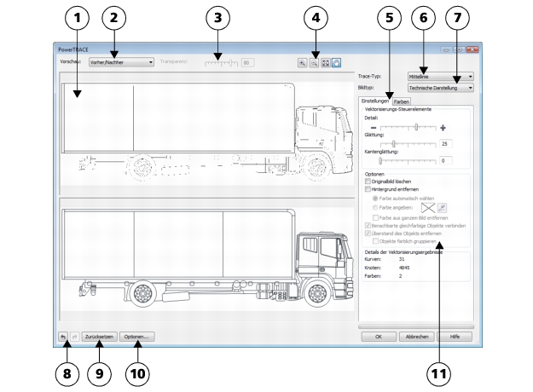Click the Zurücksetzen button

[98, 337]
